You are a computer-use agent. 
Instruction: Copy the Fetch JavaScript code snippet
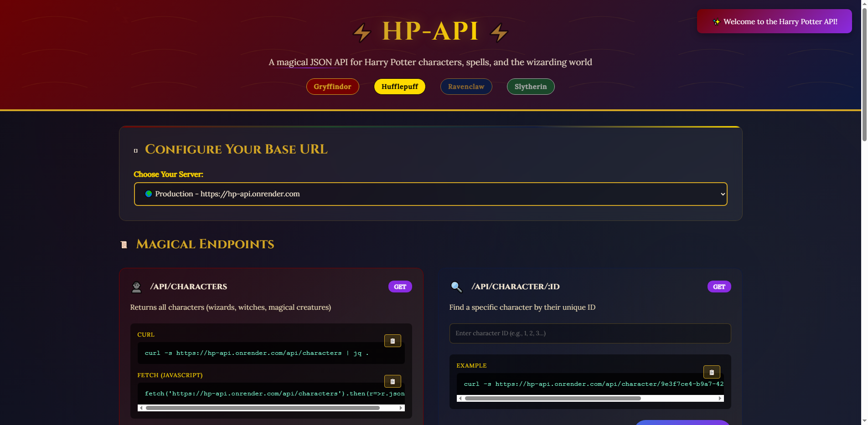pos(392,381)
